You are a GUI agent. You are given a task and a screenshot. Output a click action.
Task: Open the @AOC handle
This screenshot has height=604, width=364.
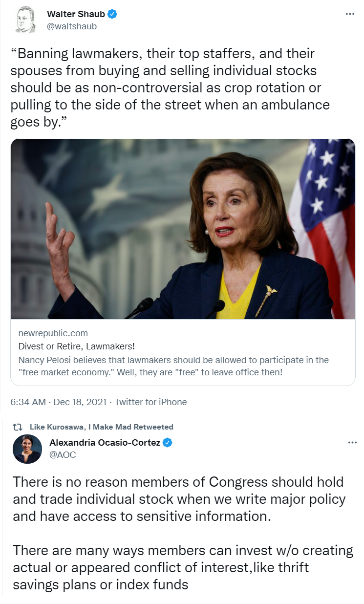click(x=63, y=455)
